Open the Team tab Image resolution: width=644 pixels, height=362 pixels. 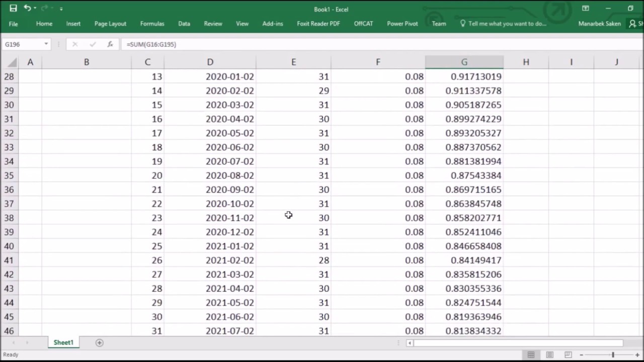[439, 24]
